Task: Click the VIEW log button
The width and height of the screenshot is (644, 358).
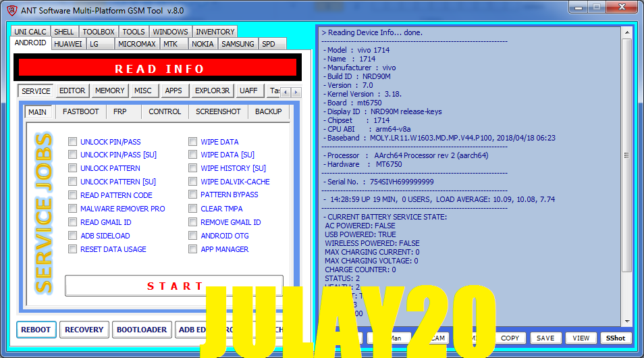Action: (x=581, y=338)
